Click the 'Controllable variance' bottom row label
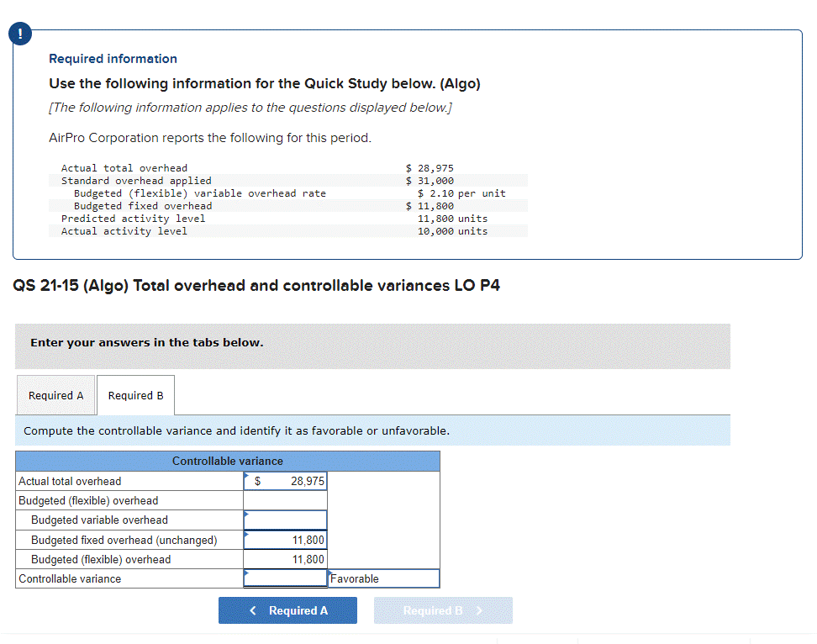 coord(70,578)
